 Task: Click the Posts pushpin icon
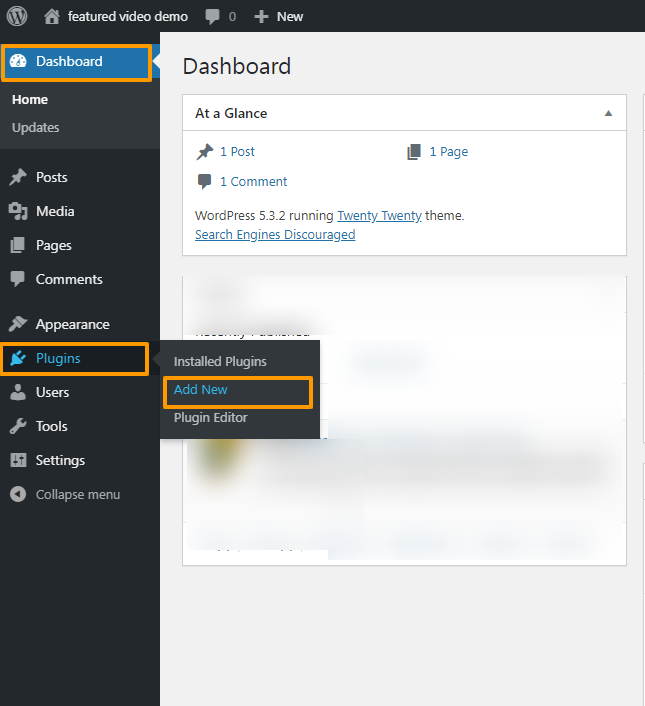coord(18,177)
